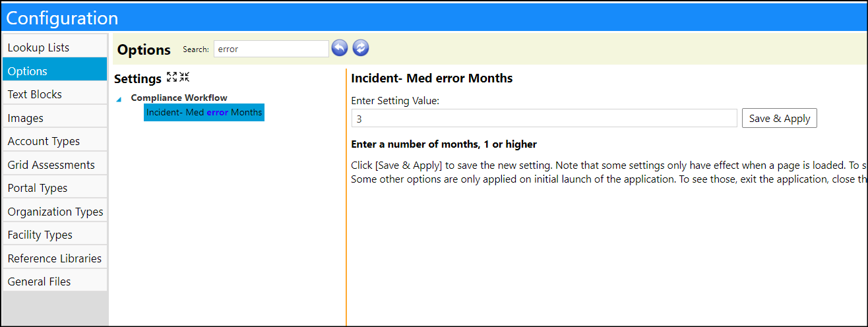Collapse all settings tree nodes icon
The height and width of the screenshot is (327, 868).
[x=184, y=77]
